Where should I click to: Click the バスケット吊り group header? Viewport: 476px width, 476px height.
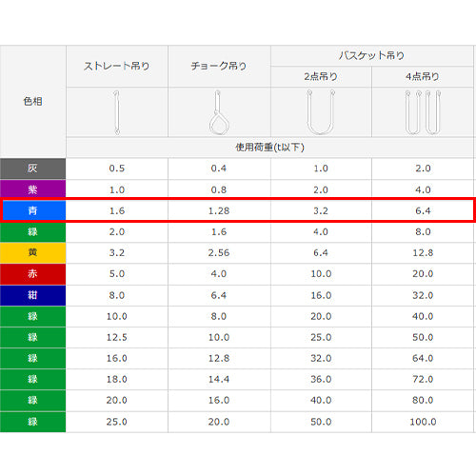click(371, 56)
